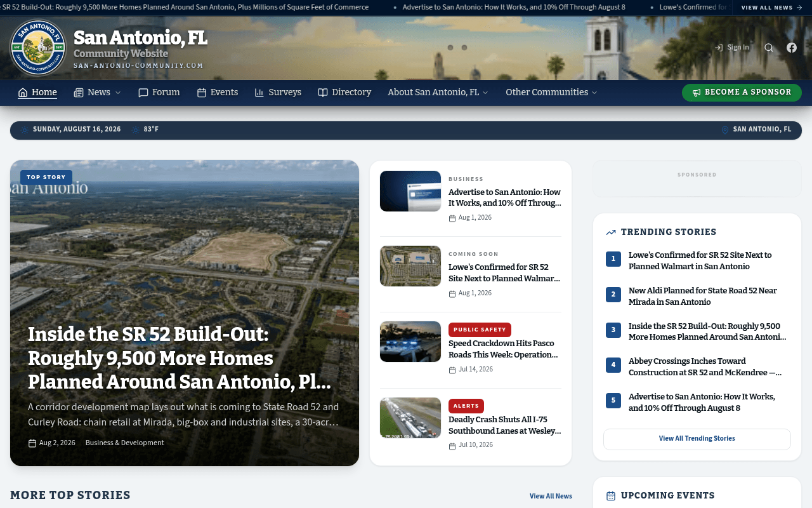Click the trending arrow icon by Trending Stories
The height and width of the screenshot is (508, 812).
coord(611,232)
